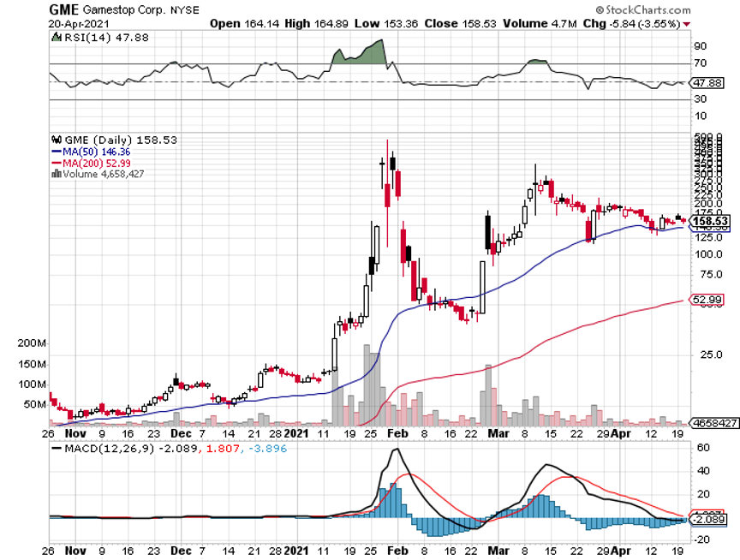The width and height of the screenshot is (740, 560).
Task: Click the blue -3.896 histogram value
Action: (x=267, y=449)
